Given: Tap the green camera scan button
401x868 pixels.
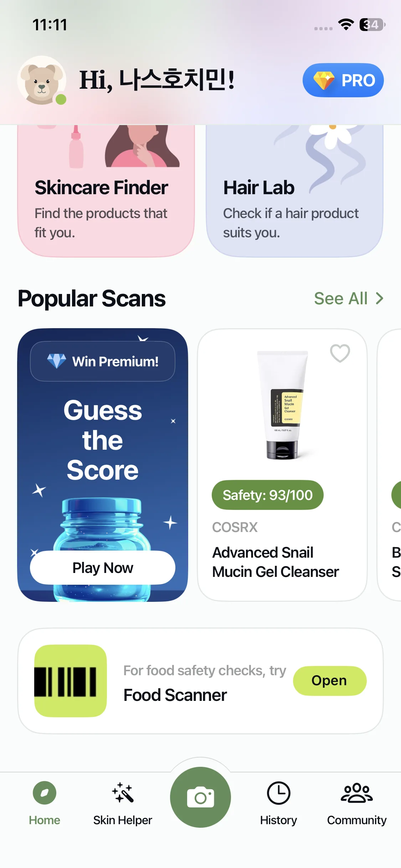Looking at the screenshot, I should [200, 797].
